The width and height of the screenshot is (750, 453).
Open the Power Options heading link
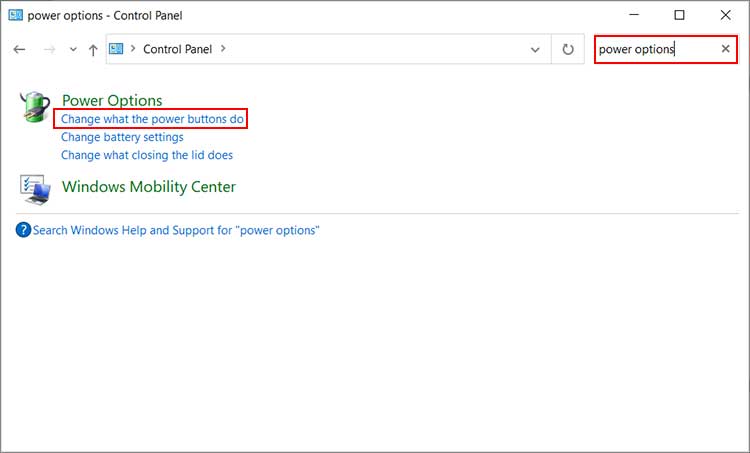(112, 100)
